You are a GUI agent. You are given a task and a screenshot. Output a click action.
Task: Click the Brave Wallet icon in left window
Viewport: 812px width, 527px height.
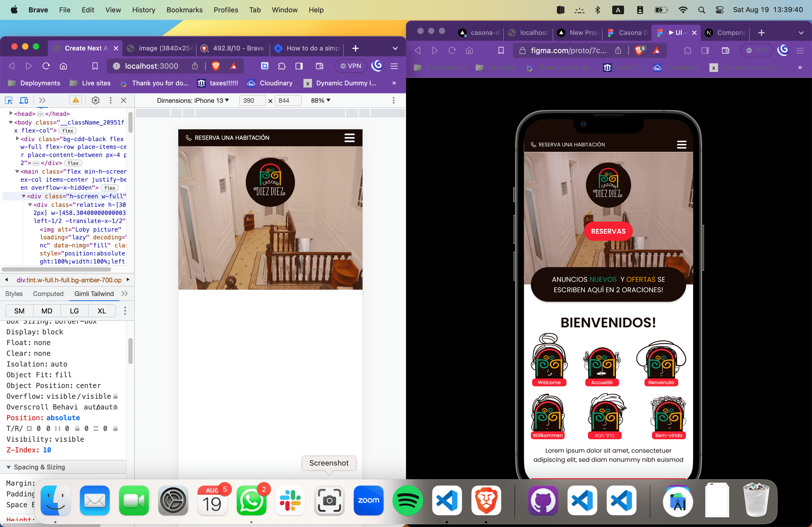point(319,66)
